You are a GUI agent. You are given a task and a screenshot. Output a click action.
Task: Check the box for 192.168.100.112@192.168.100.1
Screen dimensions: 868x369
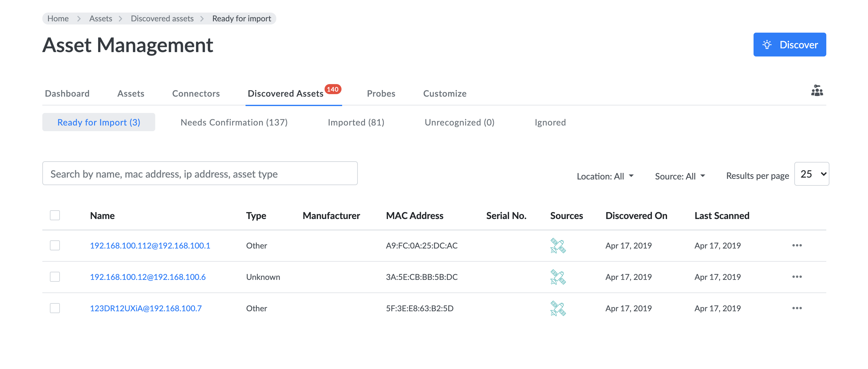(x=55, y=245)
